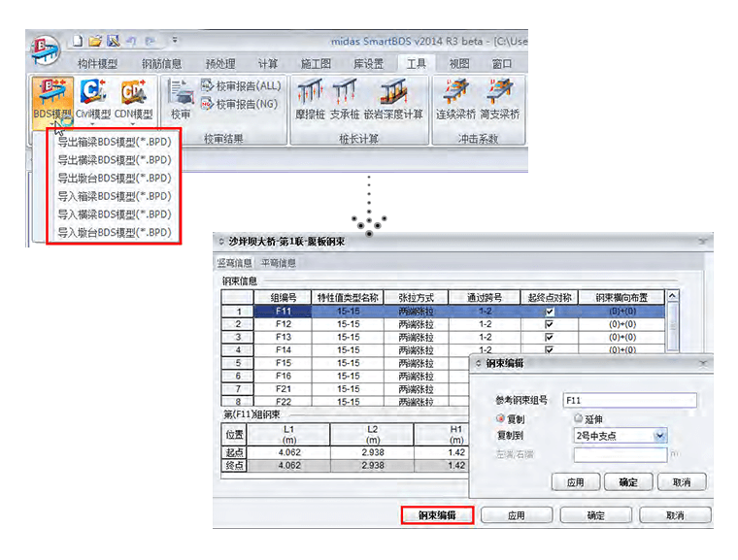This screenshot has width=738, height=560.
Task: Click the scroll-up arrow of tendon table
Action: [x=673, y=296]
